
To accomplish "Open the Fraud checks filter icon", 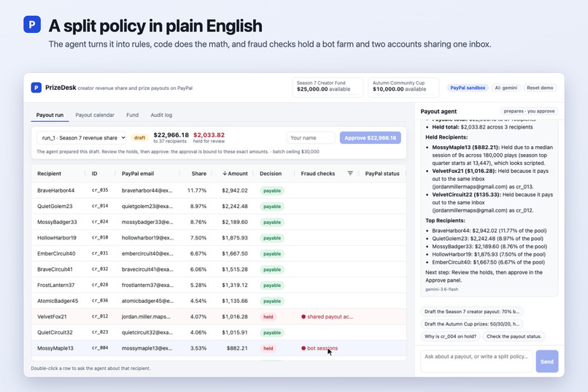I will 350,173.
